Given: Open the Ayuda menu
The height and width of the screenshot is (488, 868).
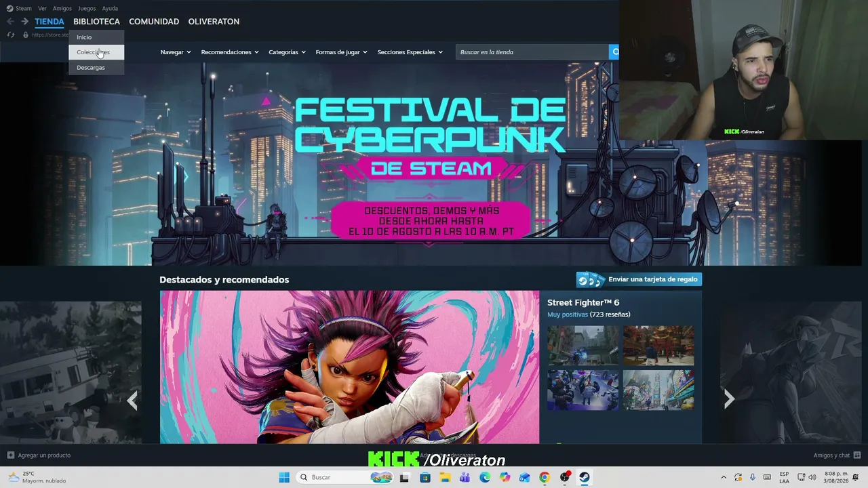Looking at the screenshot, I should pos(110,8).
